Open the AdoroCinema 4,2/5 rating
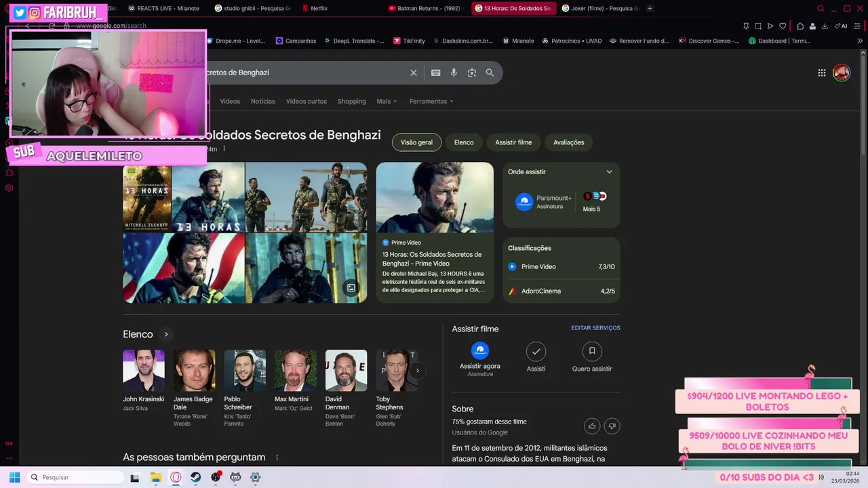The height and width of the screenshot is (488, 868). tap(561, 291)
